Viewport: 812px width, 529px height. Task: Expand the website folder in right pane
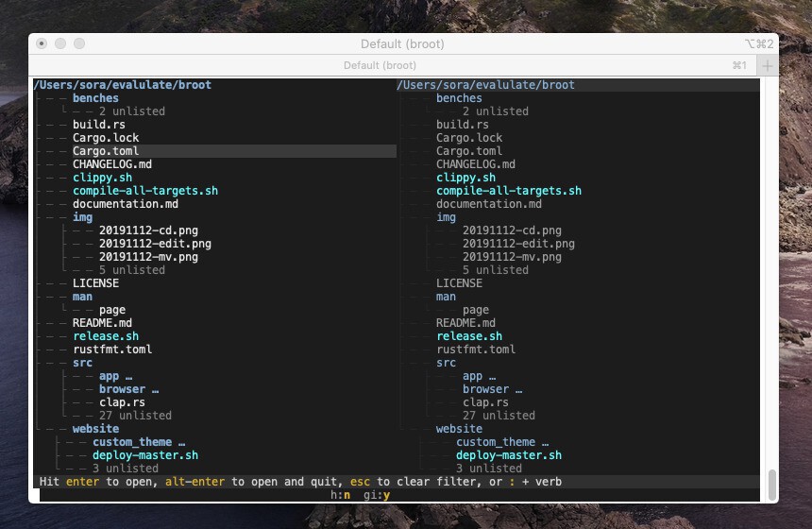click(459, 429)
